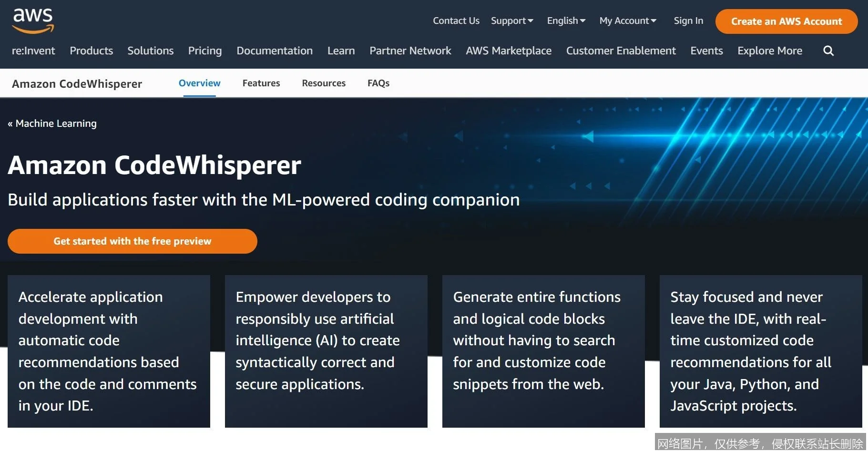The image size is (868, 452).
Task: Open Partner Network menu
Action: pos(410,51)
